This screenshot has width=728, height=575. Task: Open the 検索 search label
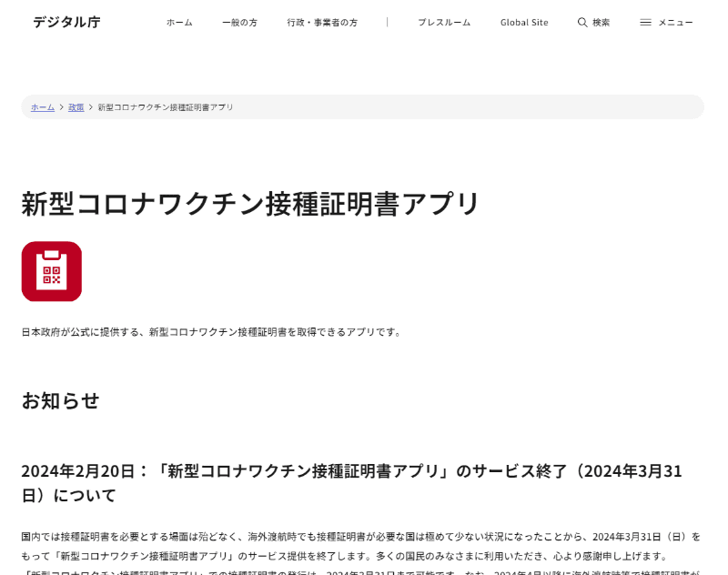[602, 22]
